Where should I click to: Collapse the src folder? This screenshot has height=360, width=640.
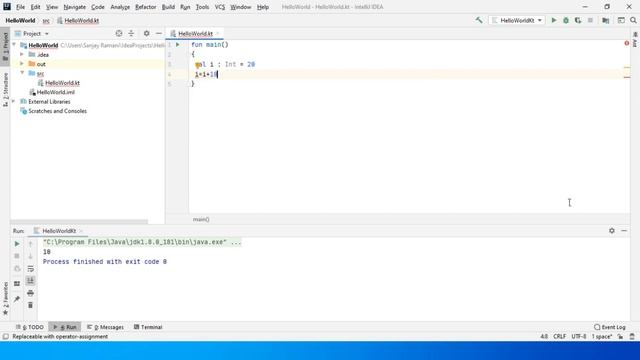point(22,73)
